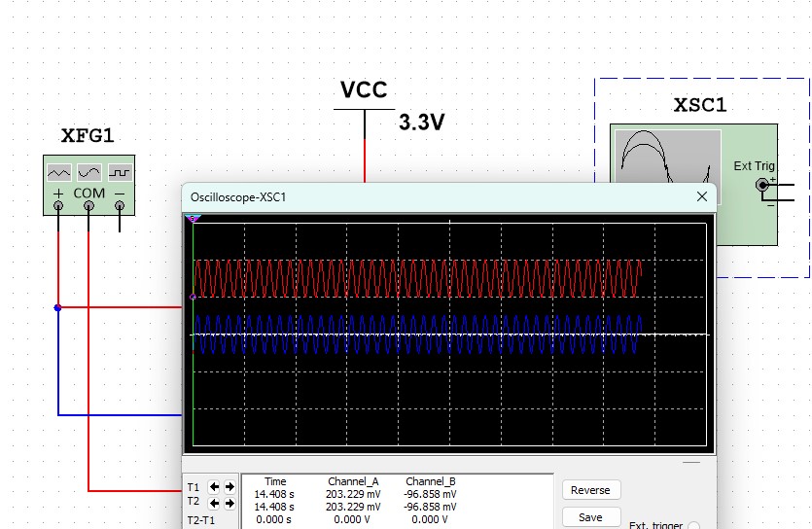Click the red Channel A waveform trace

click(417, 279)
